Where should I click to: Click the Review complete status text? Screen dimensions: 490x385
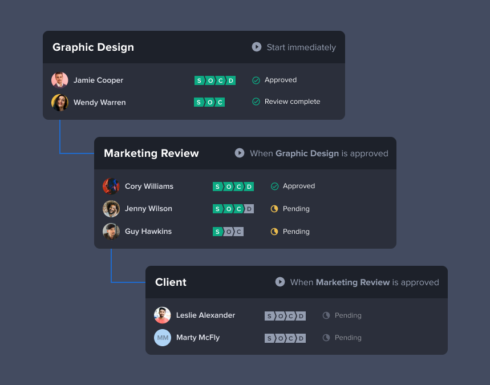click(x=292, y=102)
